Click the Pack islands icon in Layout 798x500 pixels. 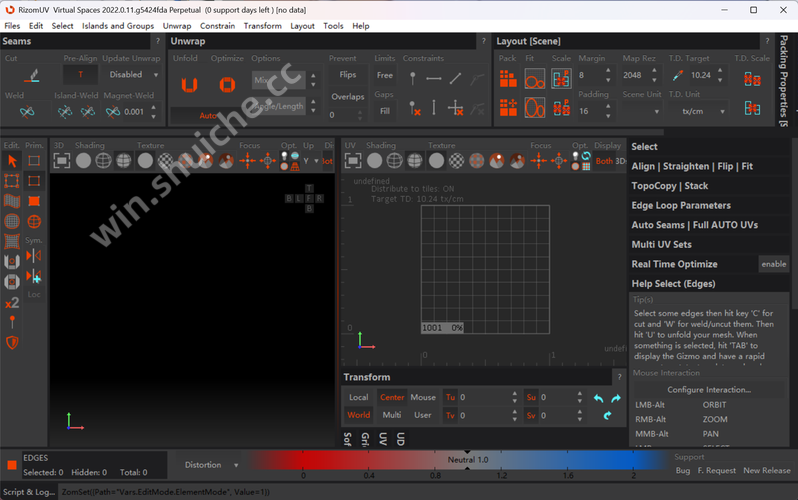[x=508, y=79]
